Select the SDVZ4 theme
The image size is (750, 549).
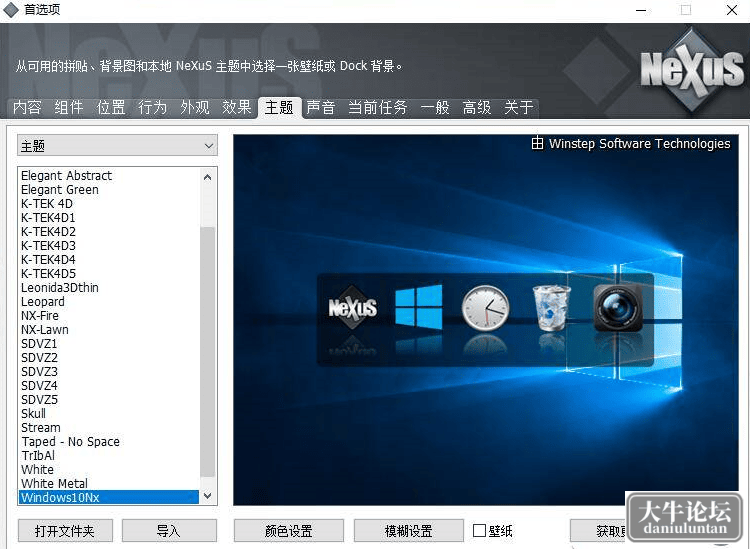point(109,385)
